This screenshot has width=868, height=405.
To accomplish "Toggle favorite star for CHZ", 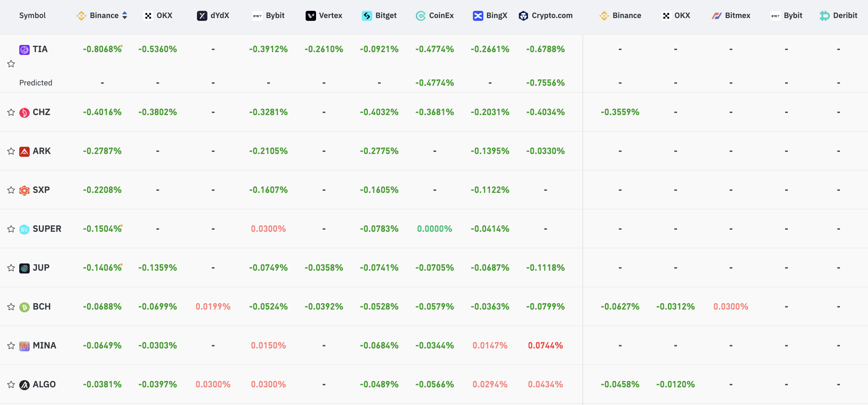I will pos(11,112).
